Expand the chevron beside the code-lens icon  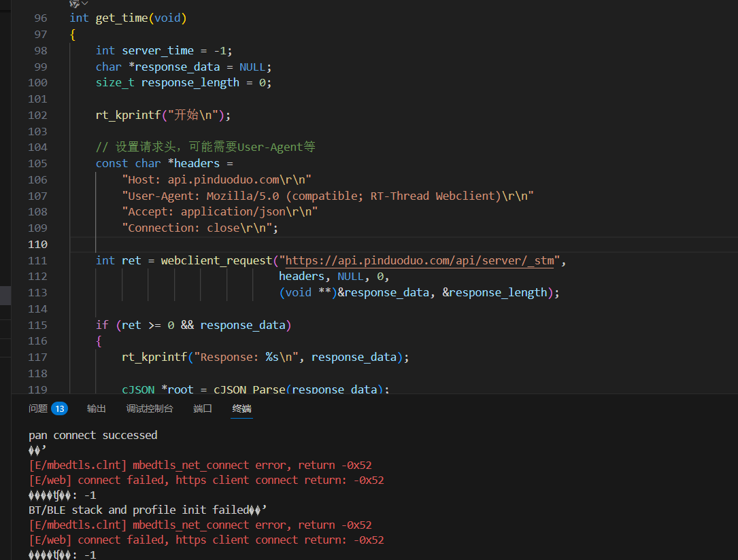click(84, 3)
